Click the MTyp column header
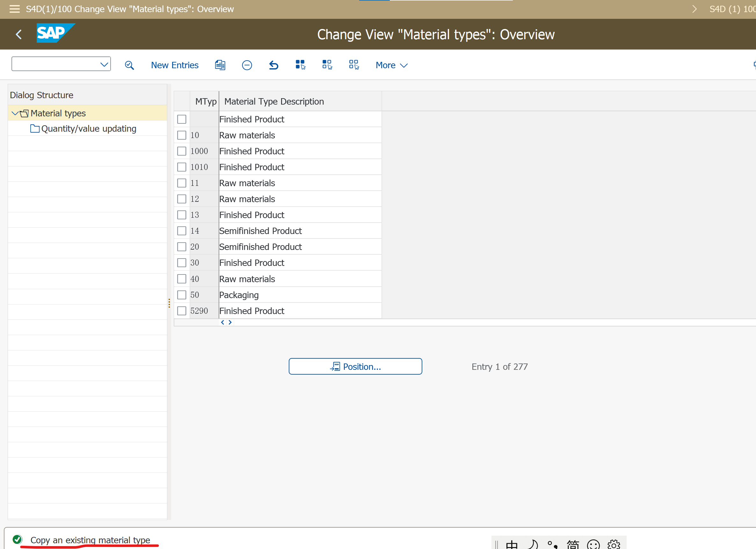This screenshot has height=549, width=756. (x=204, y=101)
